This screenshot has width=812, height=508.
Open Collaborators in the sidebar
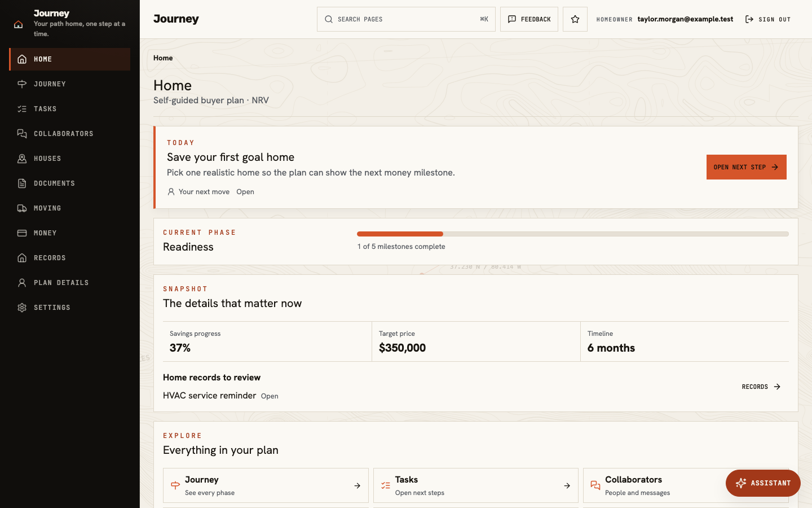[x=70, y=134]
